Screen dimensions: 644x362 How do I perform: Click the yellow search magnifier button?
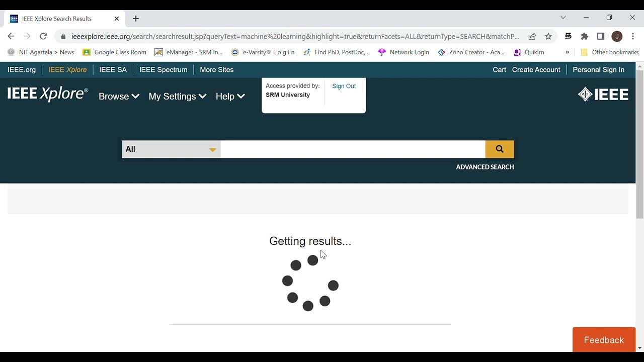pos(500,149)
